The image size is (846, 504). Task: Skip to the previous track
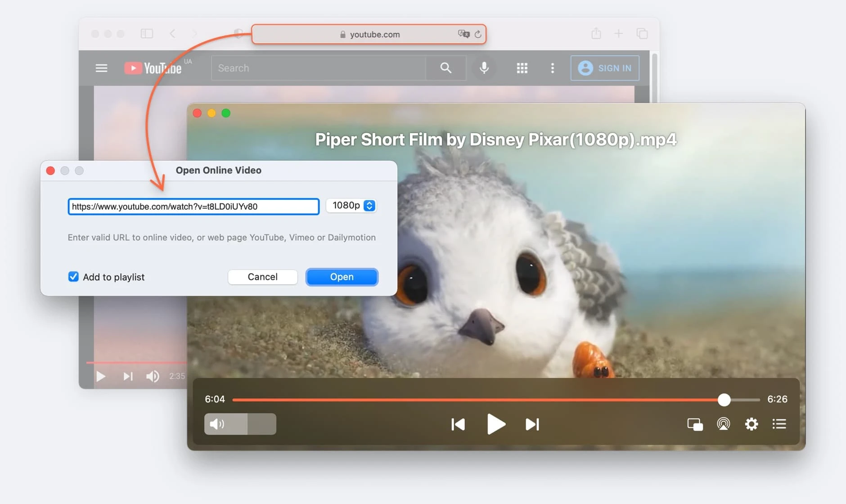(458, 424)
